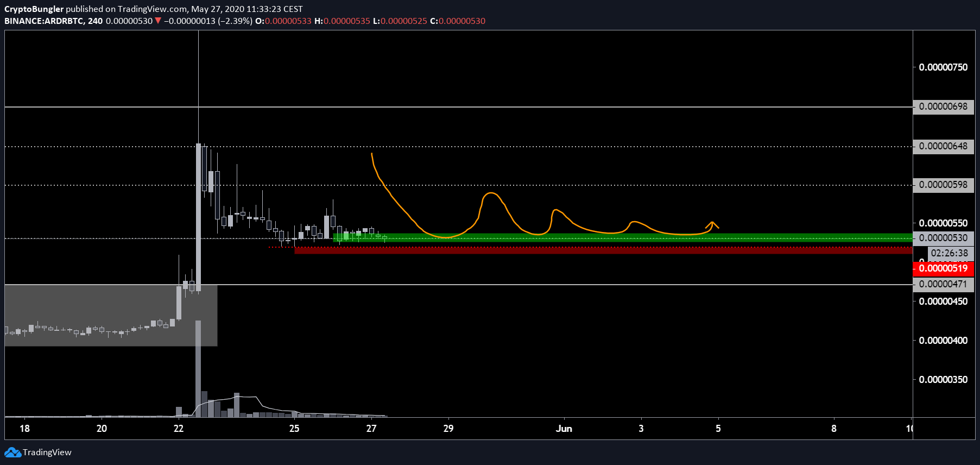Image resolution: width=980 pixels, height=465 pixels.
Task: Click the 0.00000530 current price label
Action: (943, 238)
